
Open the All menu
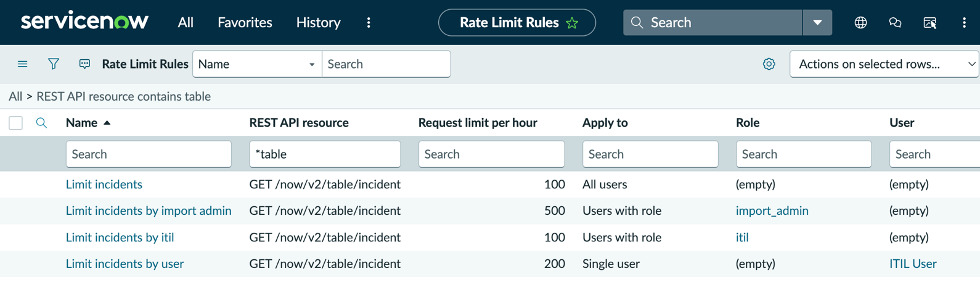186,23
